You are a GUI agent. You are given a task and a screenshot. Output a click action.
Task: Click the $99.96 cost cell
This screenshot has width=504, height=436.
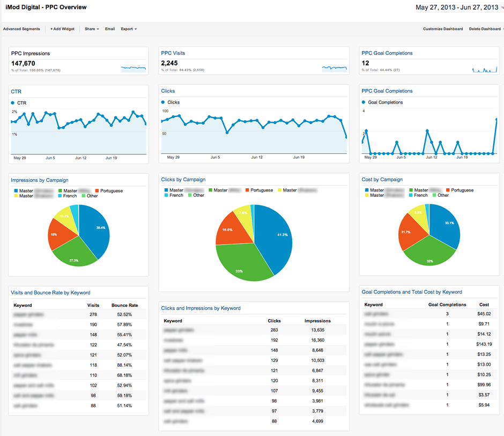coord(484,385)
